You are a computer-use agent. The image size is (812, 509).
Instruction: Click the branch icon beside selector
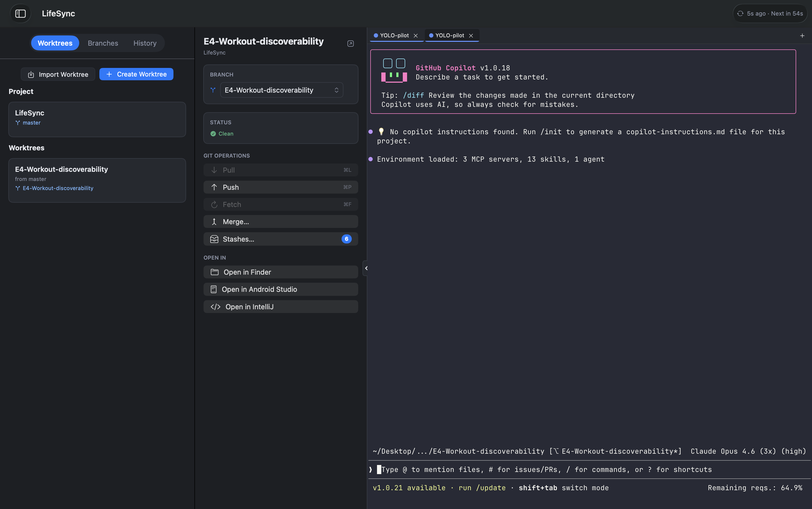coord(213,90)
